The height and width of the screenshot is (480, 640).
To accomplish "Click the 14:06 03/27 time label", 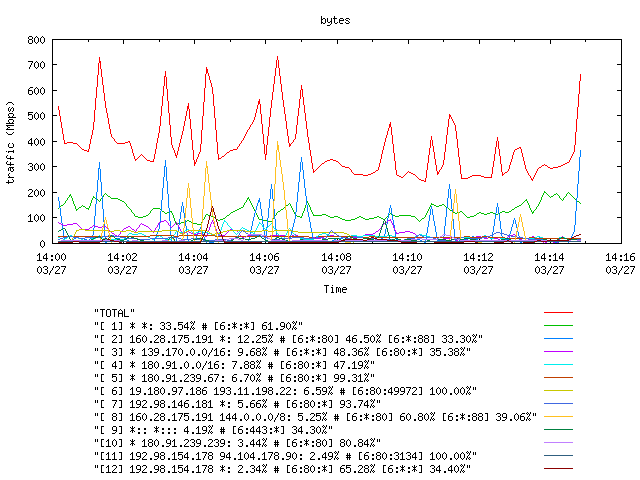I will pos(264,263).
